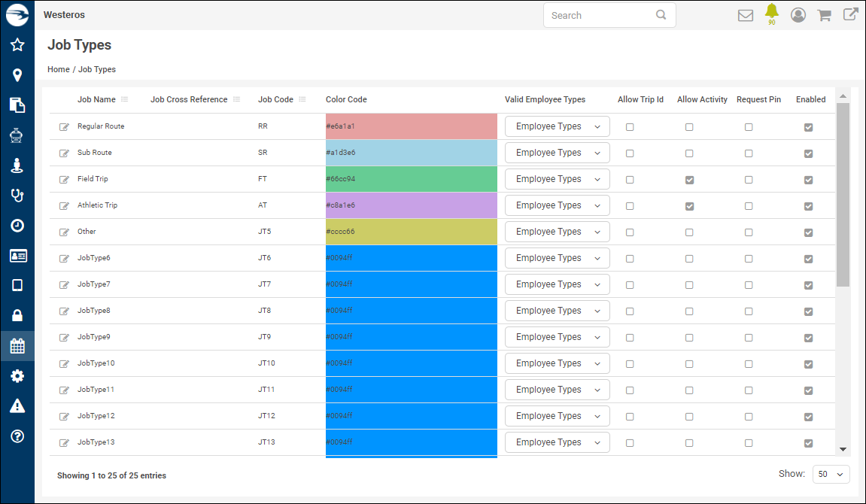Open the help question mark icon
The image size is (866, 504).
tap(17, 436)
